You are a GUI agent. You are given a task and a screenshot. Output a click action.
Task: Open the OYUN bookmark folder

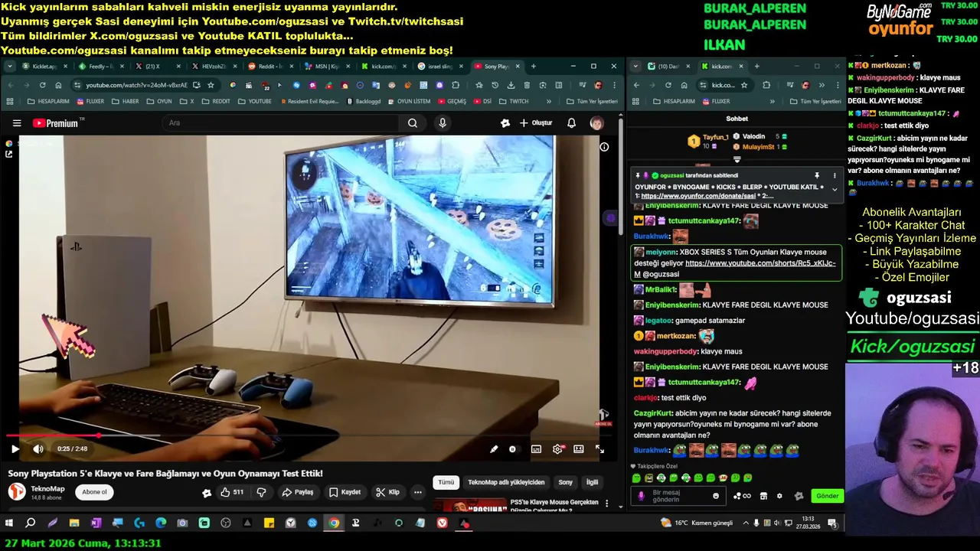tap(158, 101)
